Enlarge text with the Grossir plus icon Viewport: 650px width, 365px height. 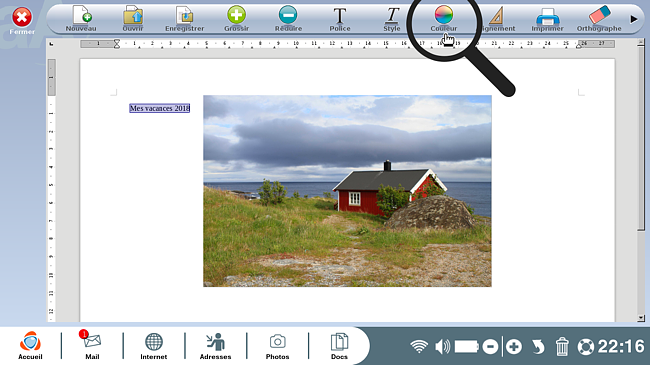236,19
